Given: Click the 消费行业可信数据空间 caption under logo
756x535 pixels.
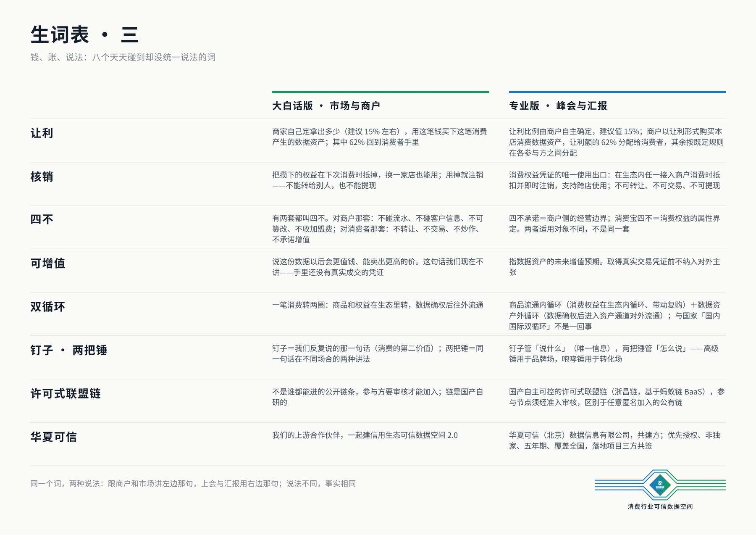Looking at the screenshot, I should coord(660,507).
